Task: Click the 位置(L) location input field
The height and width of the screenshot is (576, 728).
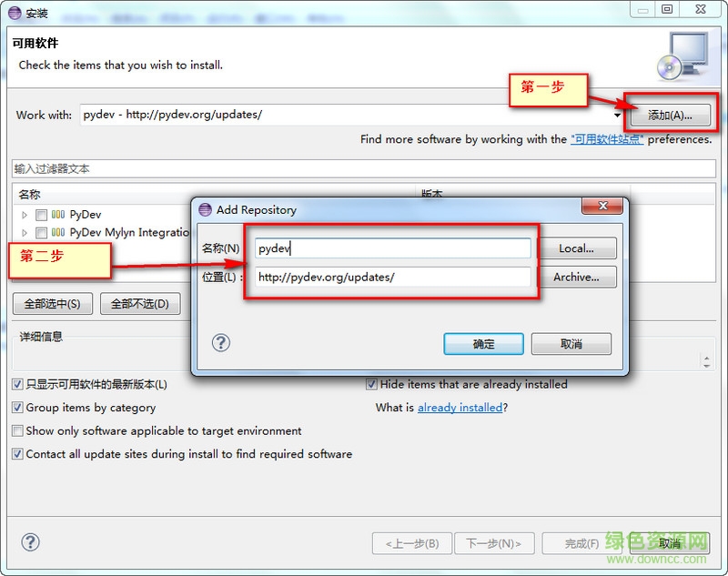Action: [x=392, y=278]
